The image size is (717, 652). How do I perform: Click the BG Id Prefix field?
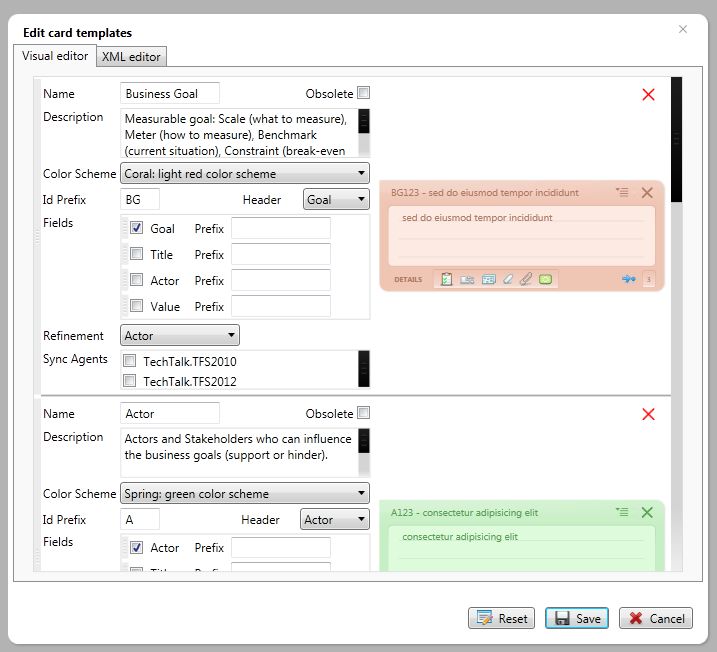point(140,199)
